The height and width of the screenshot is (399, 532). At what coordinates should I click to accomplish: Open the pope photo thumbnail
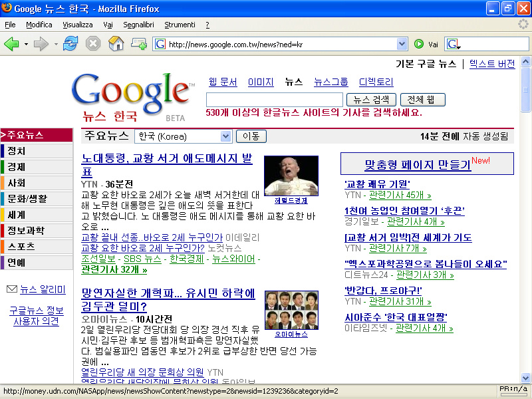point(291,176)
